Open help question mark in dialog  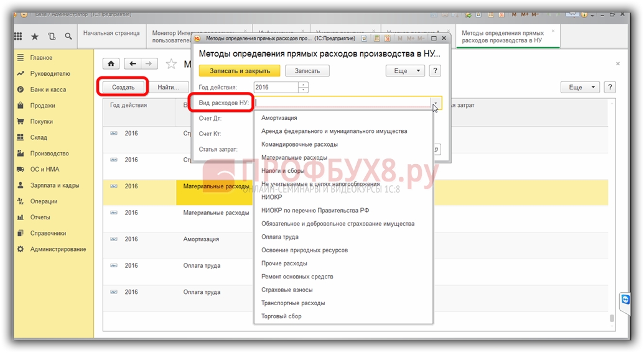click(x=435, y=71)
